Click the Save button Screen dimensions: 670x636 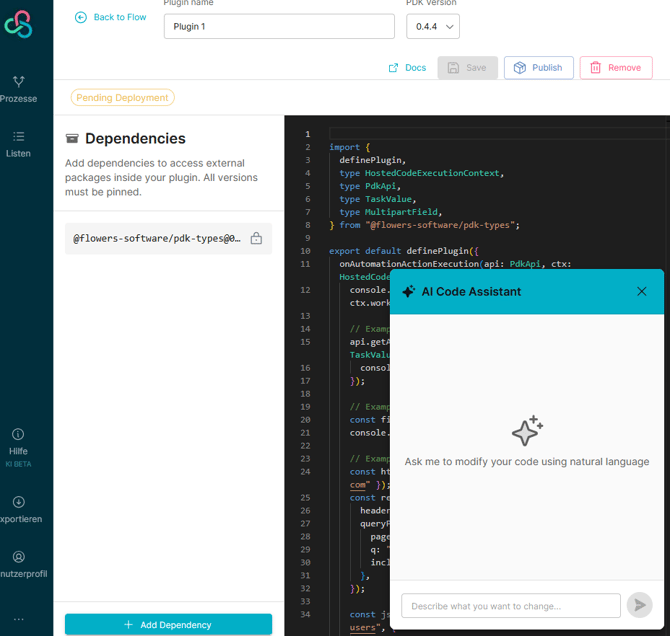click(x=466, y=68)
